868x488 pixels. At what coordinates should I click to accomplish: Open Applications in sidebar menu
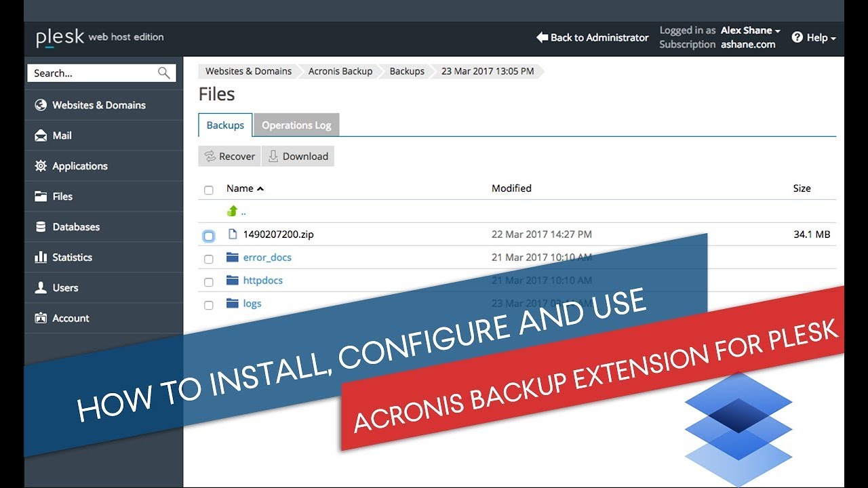pos(104,166)
